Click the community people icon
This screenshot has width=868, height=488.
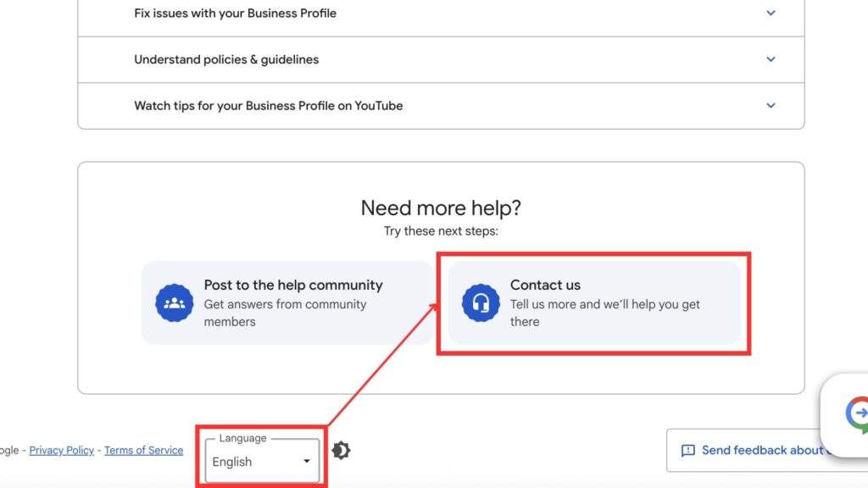click(x=174, y=303)
